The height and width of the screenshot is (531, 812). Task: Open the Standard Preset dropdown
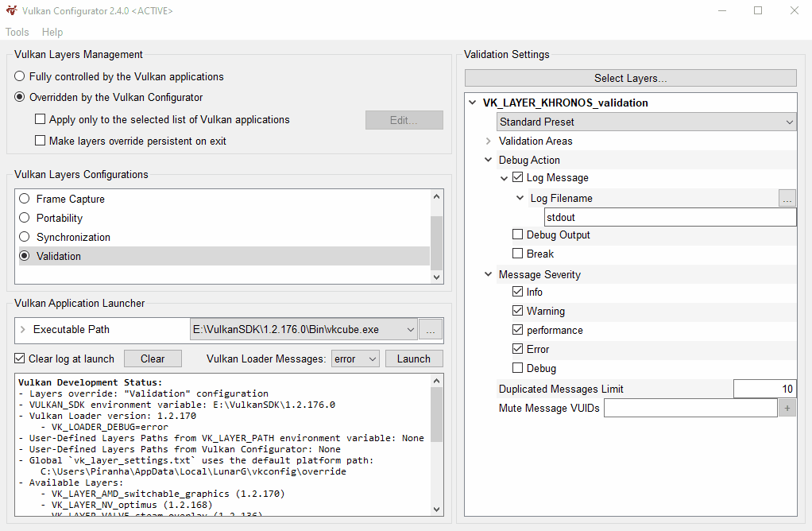[646, 122]
